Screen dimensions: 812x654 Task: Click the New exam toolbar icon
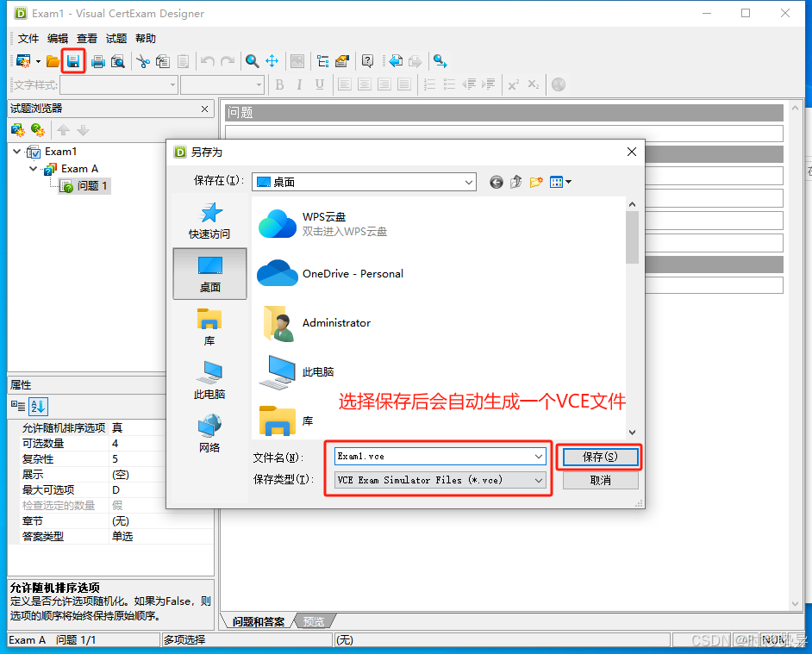tap(23, 61)
